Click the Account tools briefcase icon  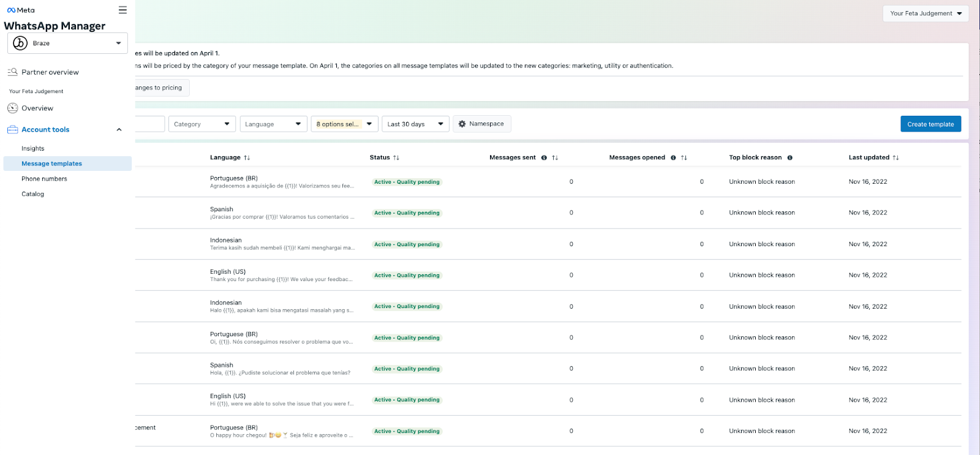pyautogui.click(x=12, y=130)
